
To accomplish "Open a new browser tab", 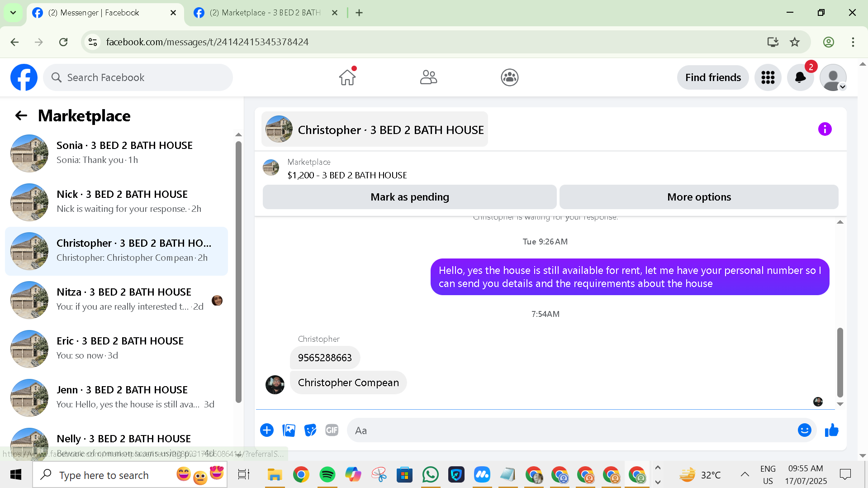I will click(x=359, y=13).
